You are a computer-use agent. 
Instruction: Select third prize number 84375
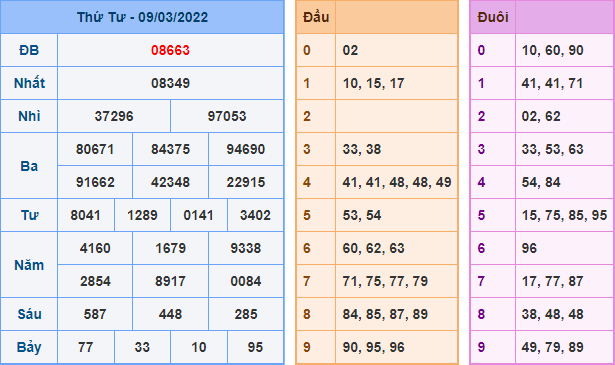tap(170, 149)
